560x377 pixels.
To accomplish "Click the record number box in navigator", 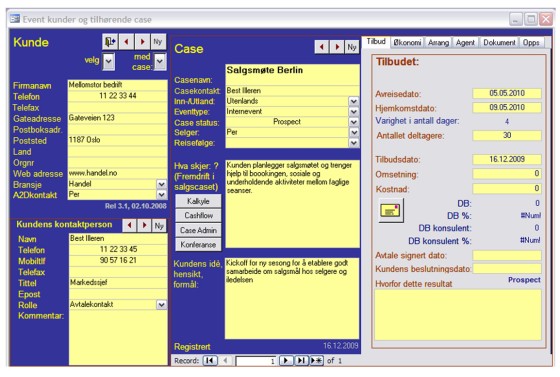I will (256, 361).
